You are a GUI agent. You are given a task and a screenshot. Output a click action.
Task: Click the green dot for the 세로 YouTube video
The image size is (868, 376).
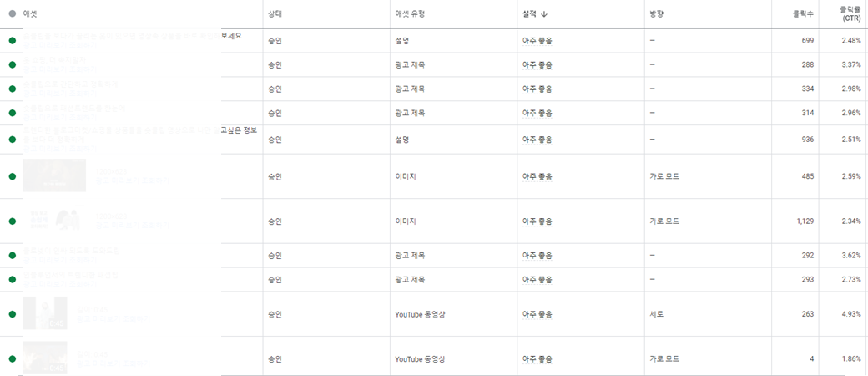click(x=13, y=314)
